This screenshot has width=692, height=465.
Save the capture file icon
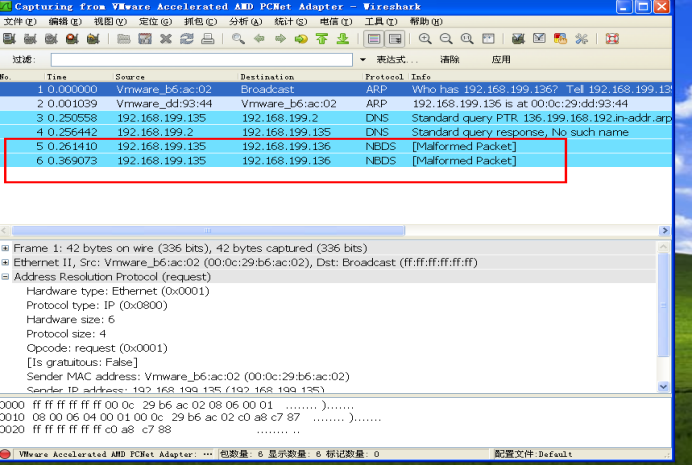pyautogui.click(x=145, y=39)
